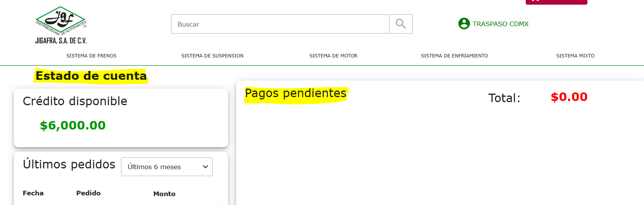This screenshot has height=205, width=644.
Task: Open the Sistema de Frenos menu
Action: point(91,56)
